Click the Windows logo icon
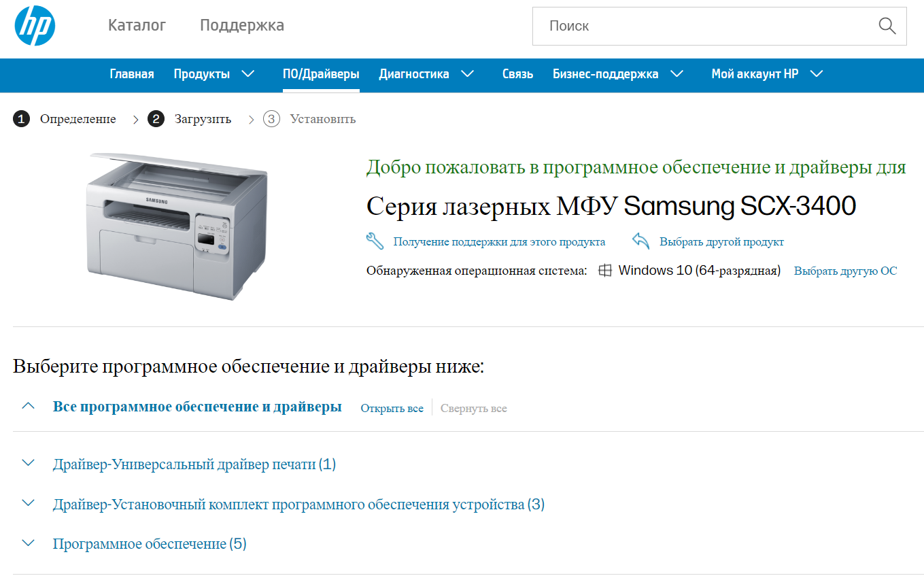 click(x=604, y=271)
